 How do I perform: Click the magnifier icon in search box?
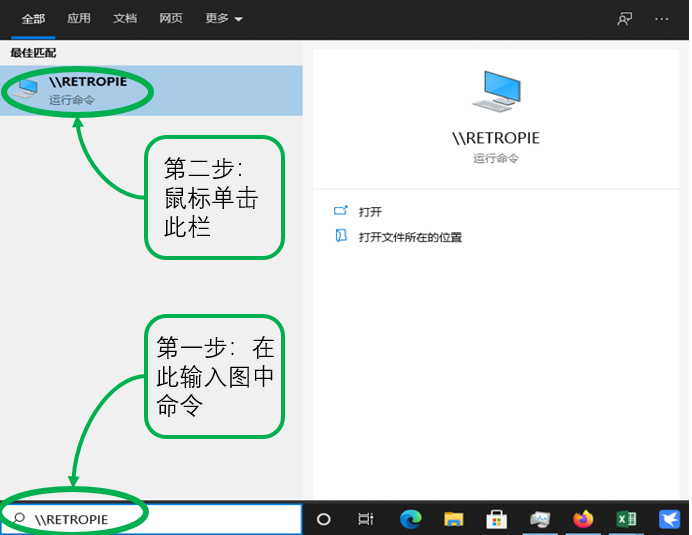[x=19, y=518]
